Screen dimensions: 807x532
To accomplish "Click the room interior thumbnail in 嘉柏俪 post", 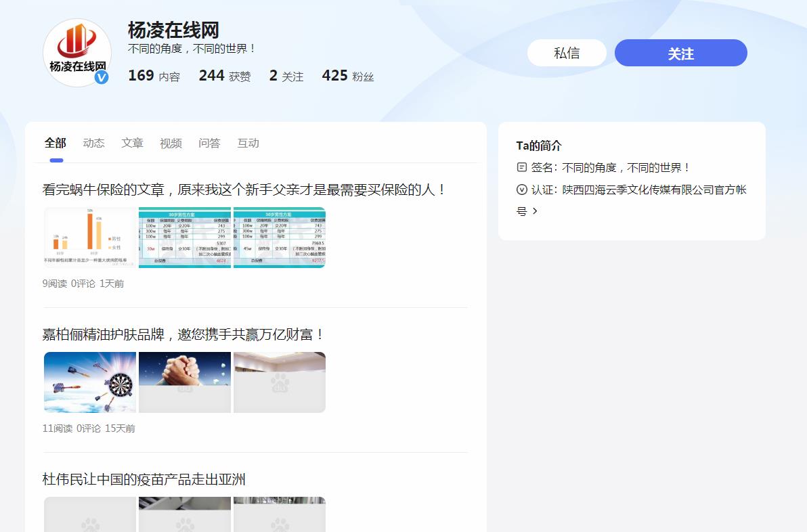I will point(280,382).
